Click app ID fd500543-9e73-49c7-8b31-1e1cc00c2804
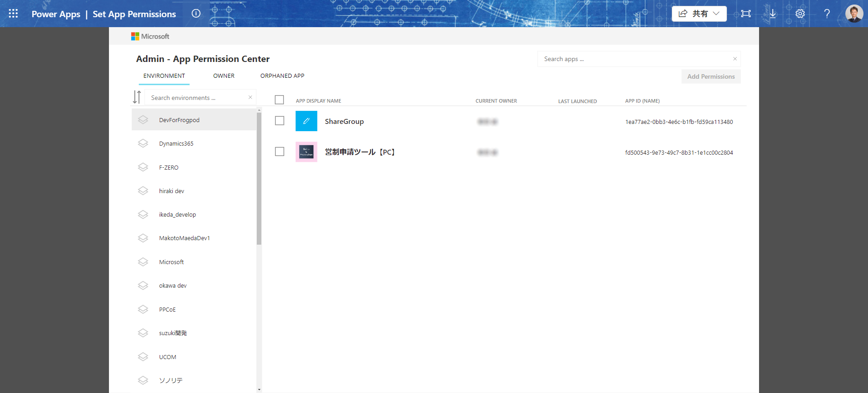The height and width of the screenshot is (393, 868). [x=679, y=152]
